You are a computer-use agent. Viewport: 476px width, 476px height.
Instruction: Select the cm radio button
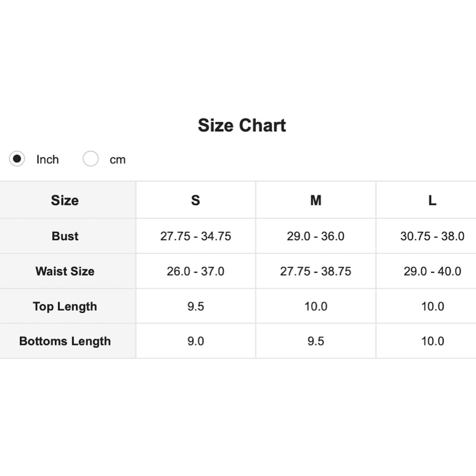[x=90, y=159]
